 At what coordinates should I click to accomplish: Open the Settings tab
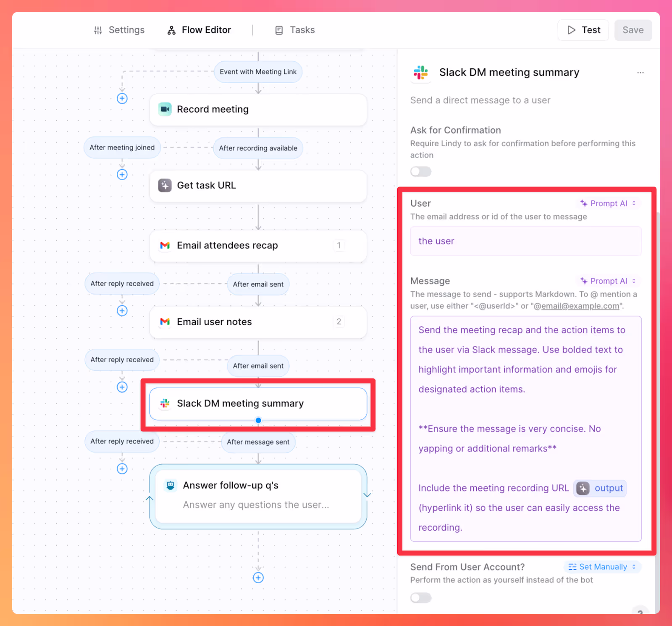click(119, 30)
